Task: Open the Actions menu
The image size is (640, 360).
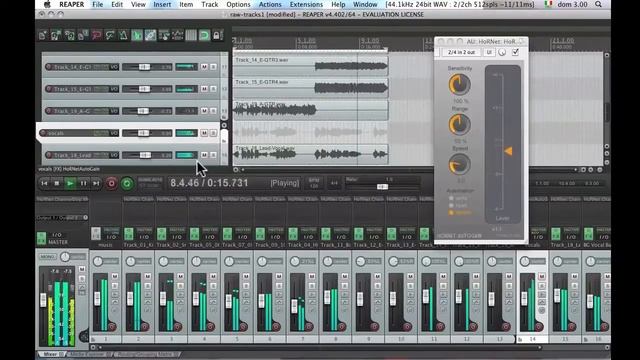Action: click(270, 4)
